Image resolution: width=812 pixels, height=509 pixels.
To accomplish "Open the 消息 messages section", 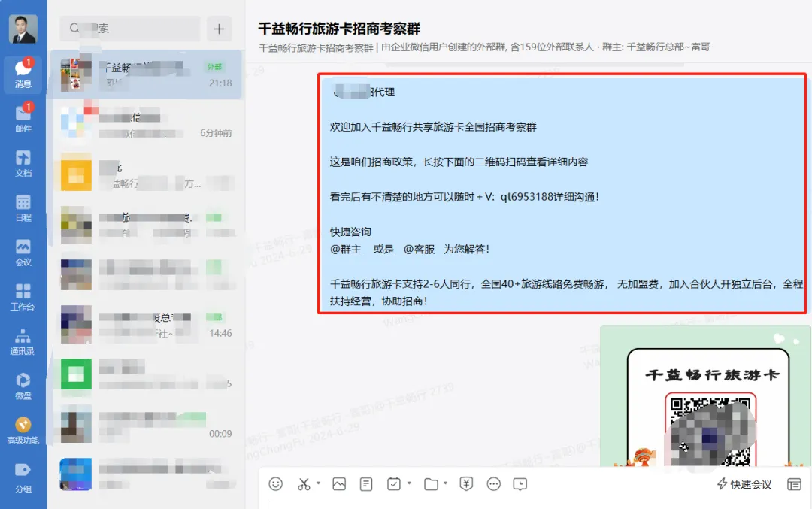I will coord(23,74).
